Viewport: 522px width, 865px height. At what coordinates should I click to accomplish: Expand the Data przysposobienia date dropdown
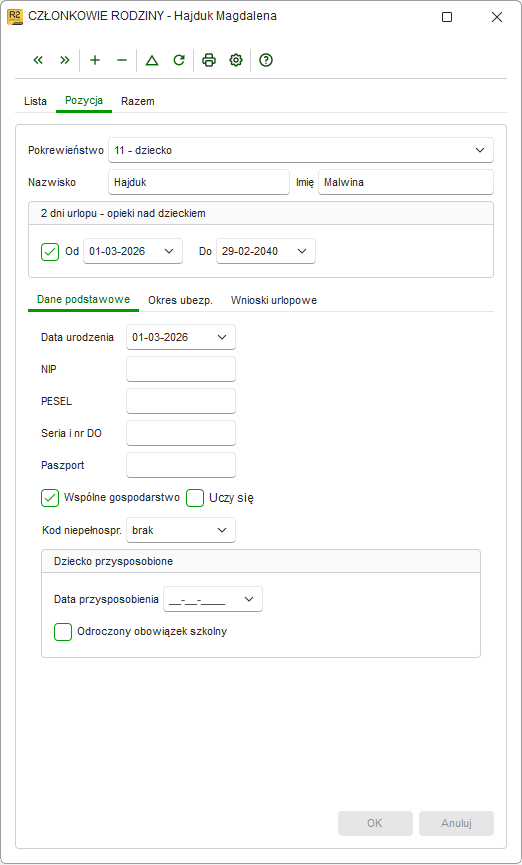click(x=249, y=599)
